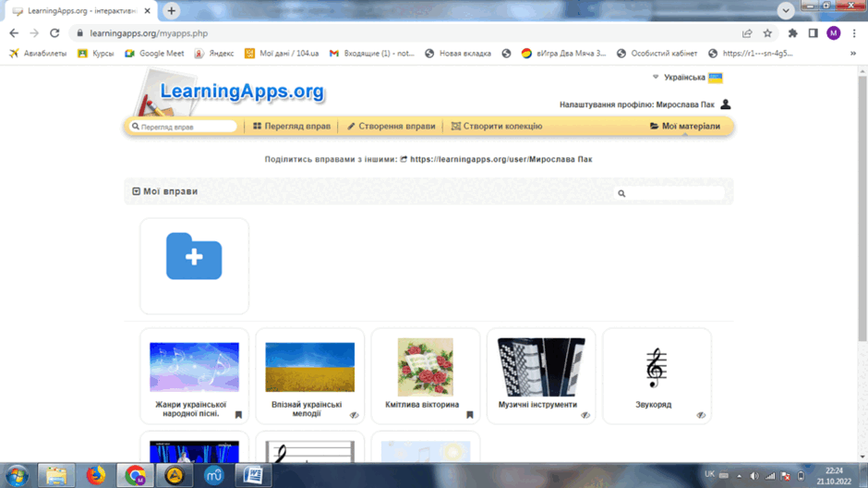Click the share link learningapps.org/user/Мирослава Пак
Image resolution: width=868 pixels, height=488 pixels.
click(501, 159)
